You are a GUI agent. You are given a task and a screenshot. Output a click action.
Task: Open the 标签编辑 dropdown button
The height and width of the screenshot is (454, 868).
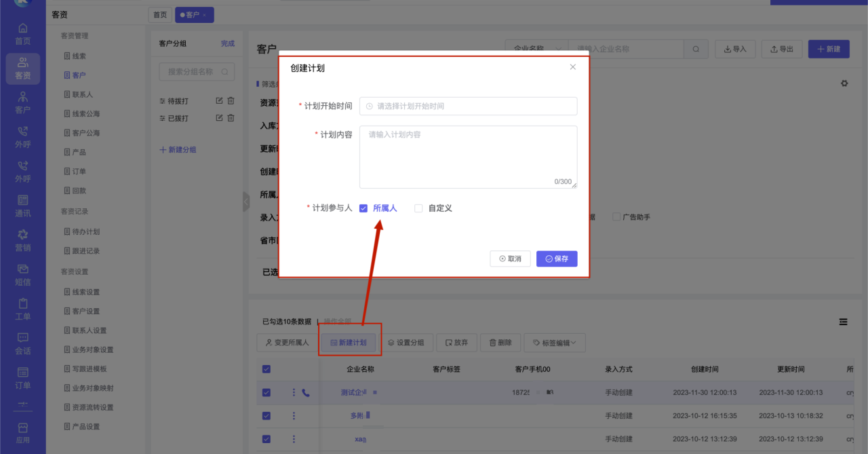[x=554, y=343]
